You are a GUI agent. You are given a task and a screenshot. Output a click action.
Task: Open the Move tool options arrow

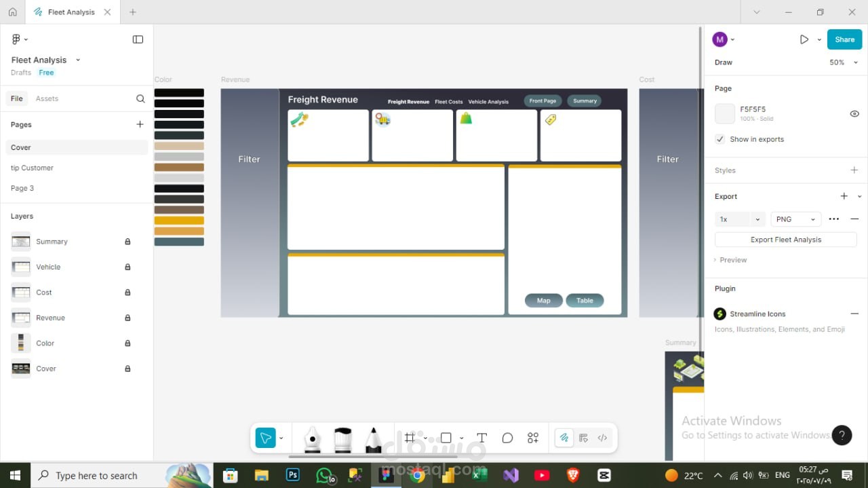click(281, 438)
